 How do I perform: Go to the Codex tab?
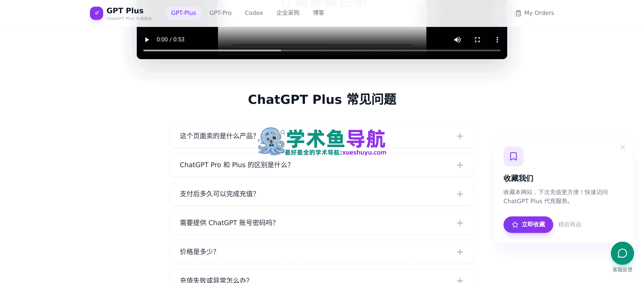tap(253, 13)
